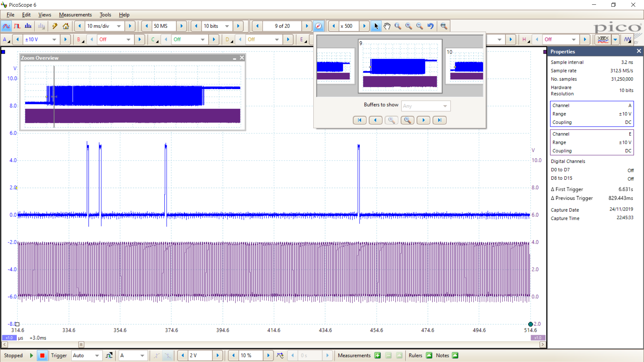Switch to Scope Mode icon
644x362 pixels.
pyautogui.click(x=6, y=26)
